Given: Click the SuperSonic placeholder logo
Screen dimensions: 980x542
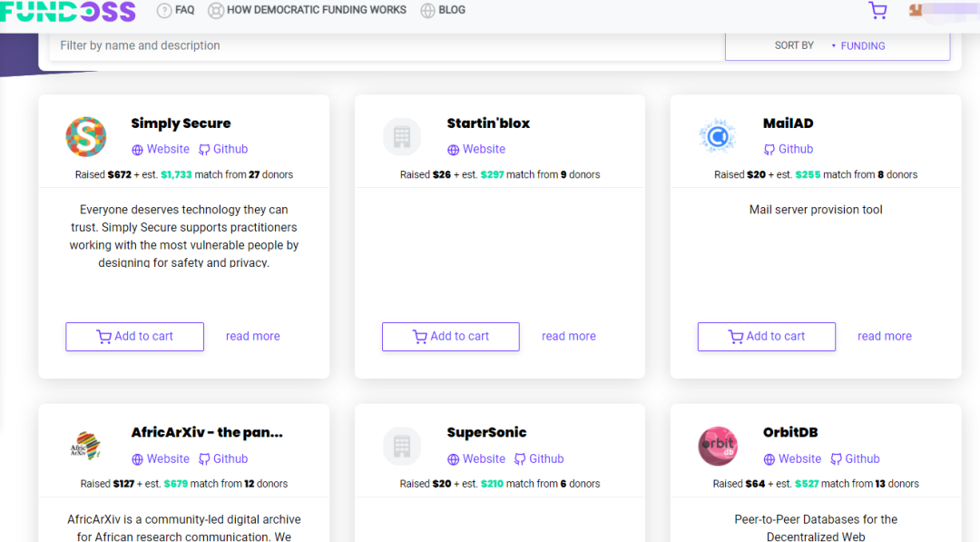Looking at the screenshot, I should click(x=402, y=446).
